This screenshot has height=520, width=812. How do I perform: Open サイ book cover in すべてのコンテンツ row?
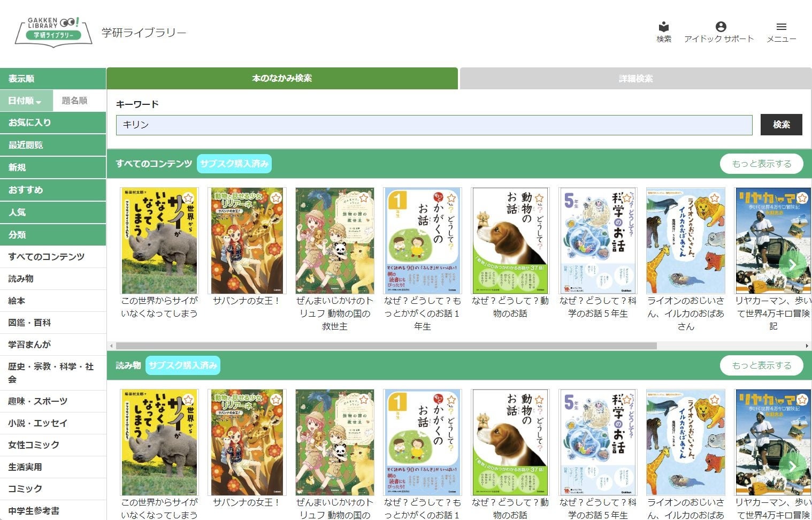point(159,240)
